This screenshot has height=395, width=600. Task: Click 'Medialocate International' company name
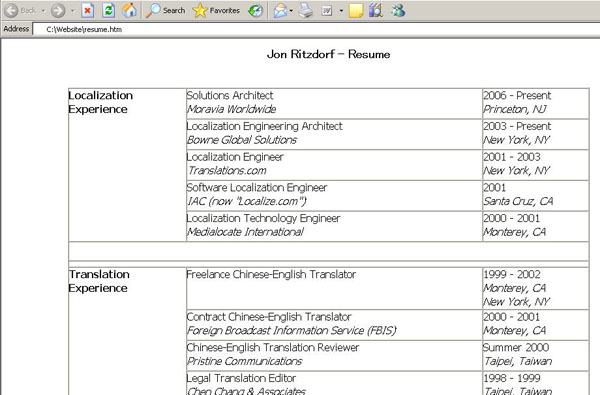point(245,232)
